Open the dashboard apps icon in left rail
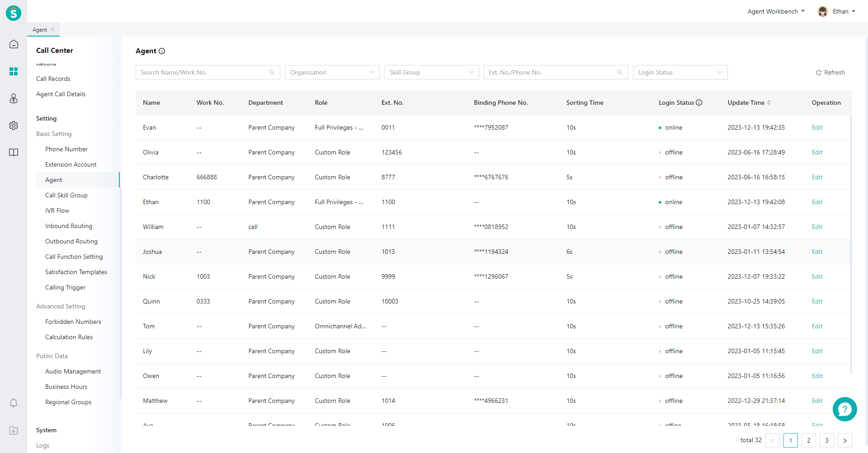 [14, 71]
